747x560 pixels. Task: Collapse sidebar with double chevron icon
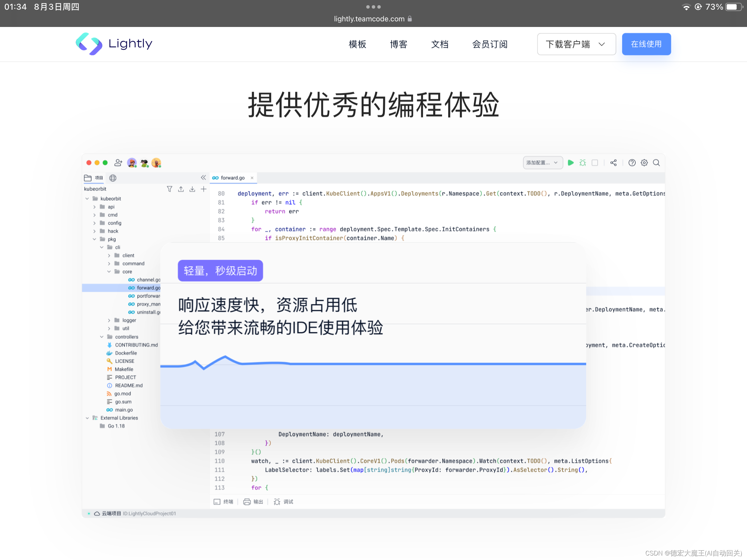point(203,177)
